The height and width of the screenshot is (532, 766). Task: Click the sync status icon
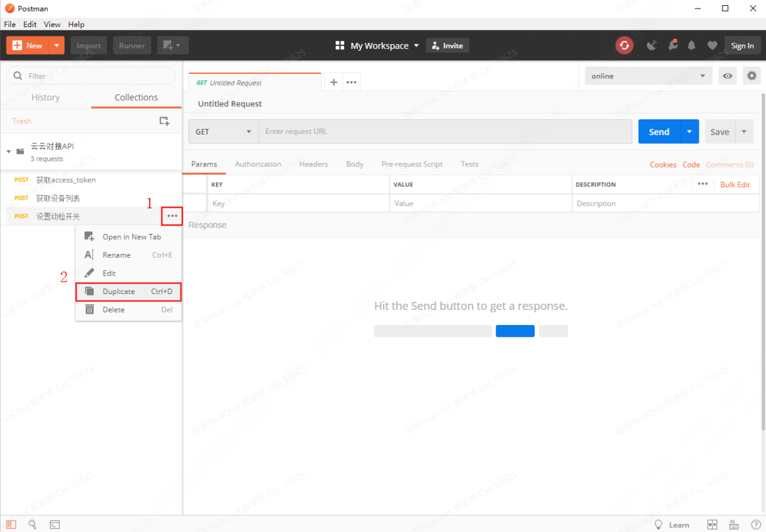pyautogui.click(x=624, y=45)
